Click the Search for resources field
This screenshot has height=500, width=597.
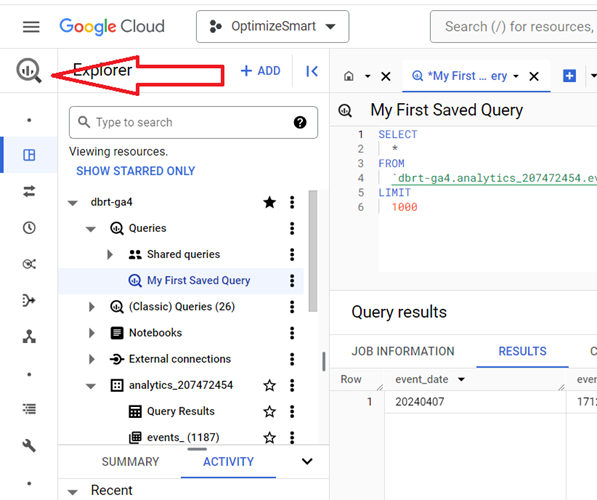click(514, 27)
